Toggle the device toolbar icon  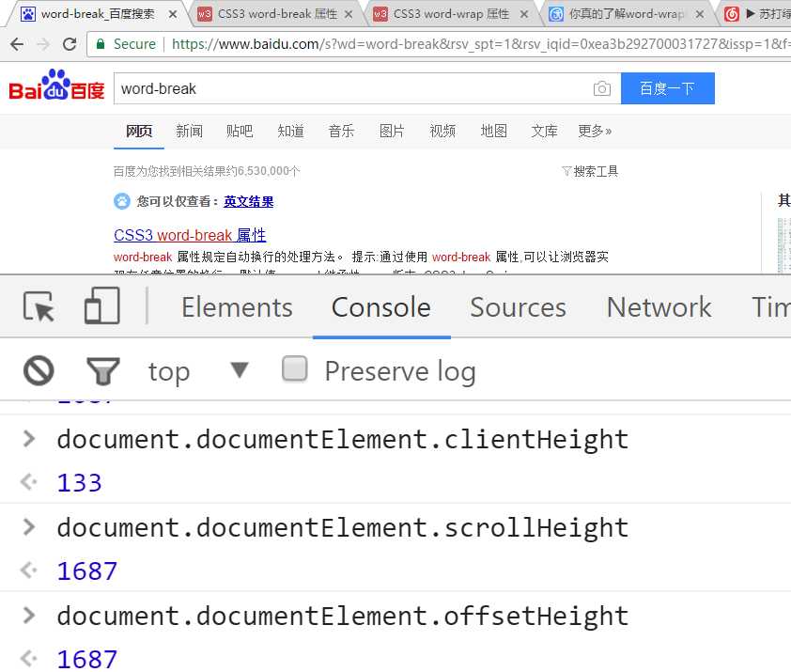[x=101, y=305]
